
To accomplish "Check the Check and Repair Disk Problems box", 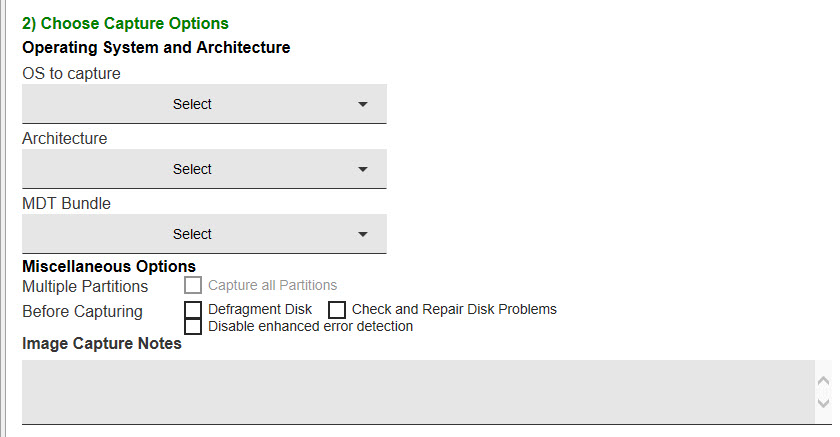I will (x=337, y=310).
